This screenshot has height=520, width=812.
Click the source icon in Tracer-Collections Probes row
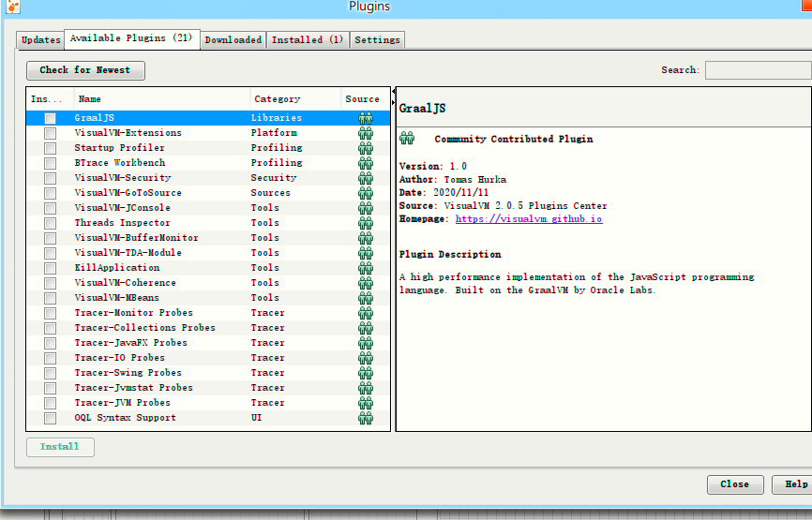click(366, 328)
